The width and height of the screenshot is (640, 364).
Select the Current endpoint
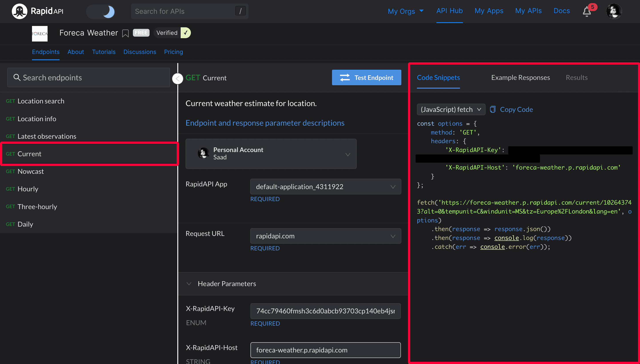coord(89,154)
